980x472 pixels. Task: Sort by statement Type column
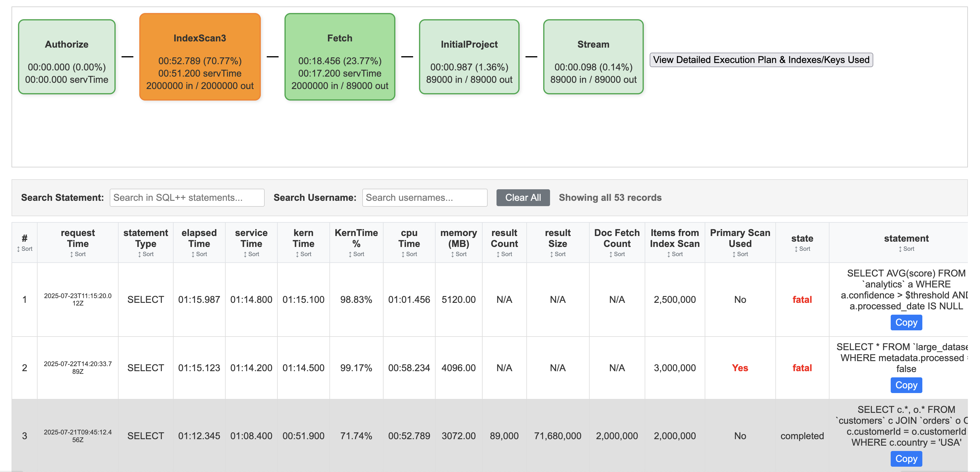tap(146, 254)
